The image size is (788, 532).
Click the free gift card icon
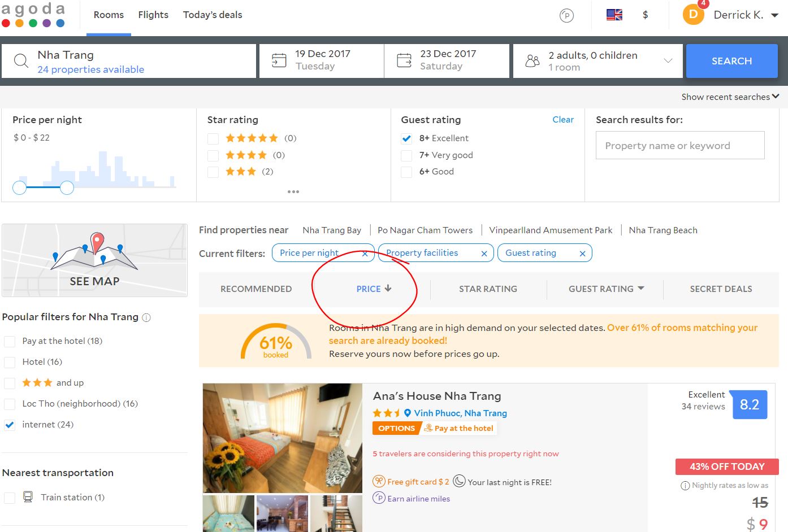pyautogui.click(x=379, y=481)
